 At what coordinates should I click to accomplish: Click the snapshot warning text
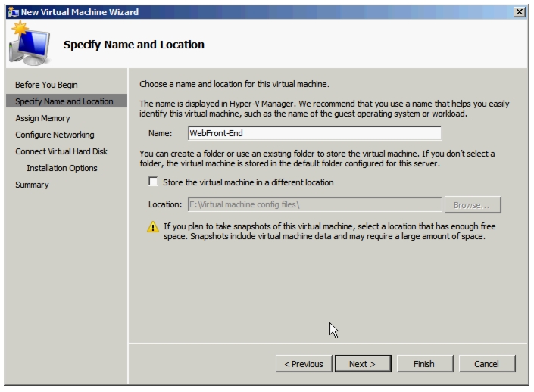tap(329, 232)
